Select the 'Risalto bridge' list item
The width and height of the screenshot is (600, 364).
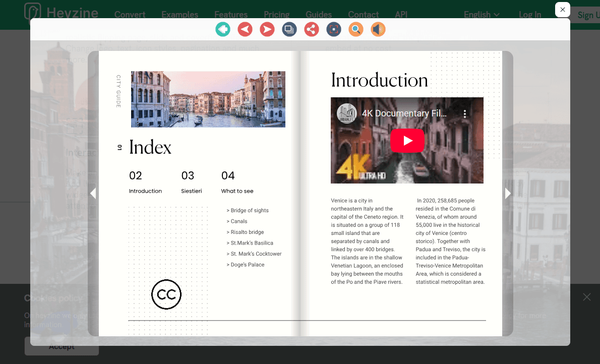(245, 232)
